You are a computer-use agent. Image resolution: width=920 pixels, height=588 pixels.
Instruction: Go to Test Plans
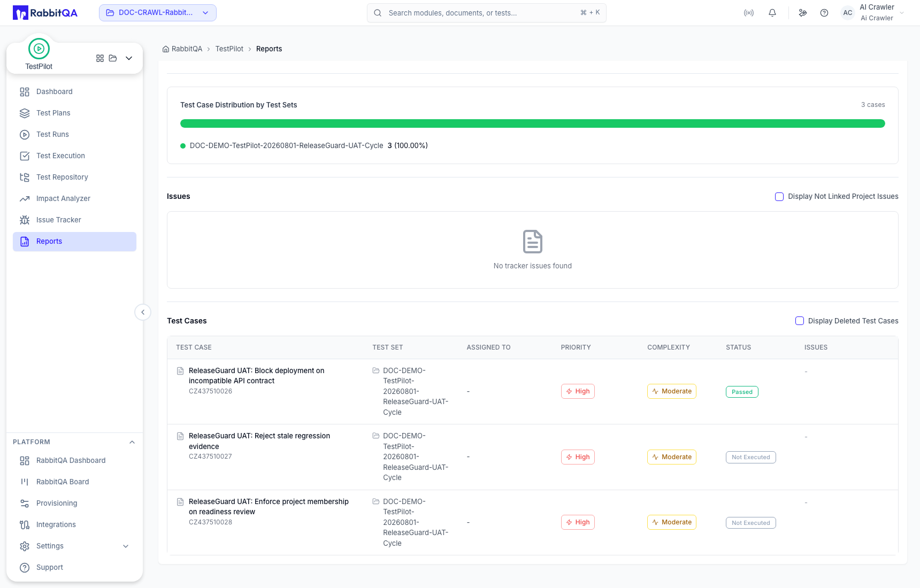click(x=74, y=113)
